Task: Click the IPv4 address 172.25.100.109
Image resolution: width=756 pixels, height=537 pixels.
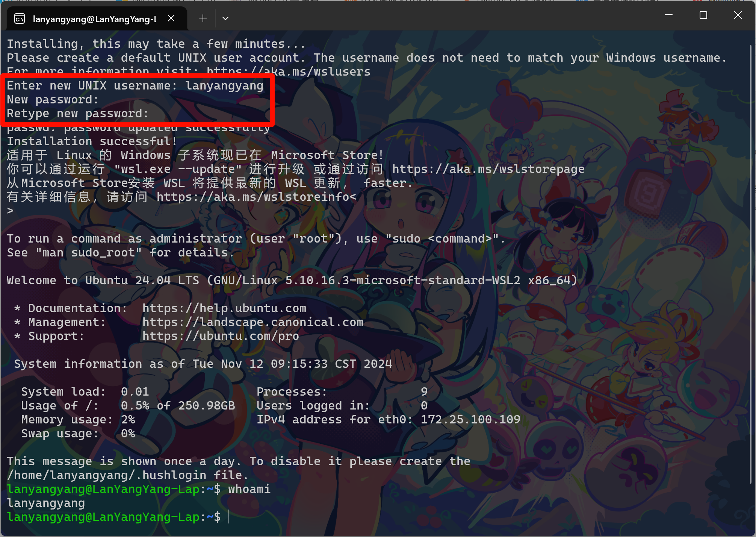Action: pyautogui.click(x=470, y=420)
